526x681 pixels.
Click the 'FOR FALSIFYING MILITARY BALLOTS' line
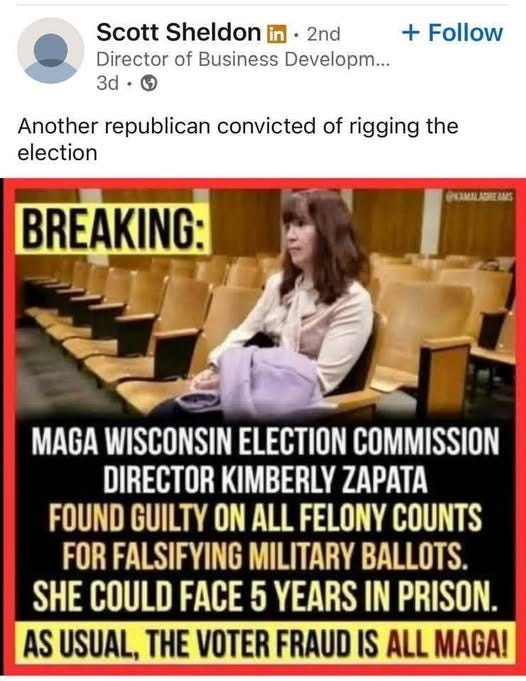point(265,555)
